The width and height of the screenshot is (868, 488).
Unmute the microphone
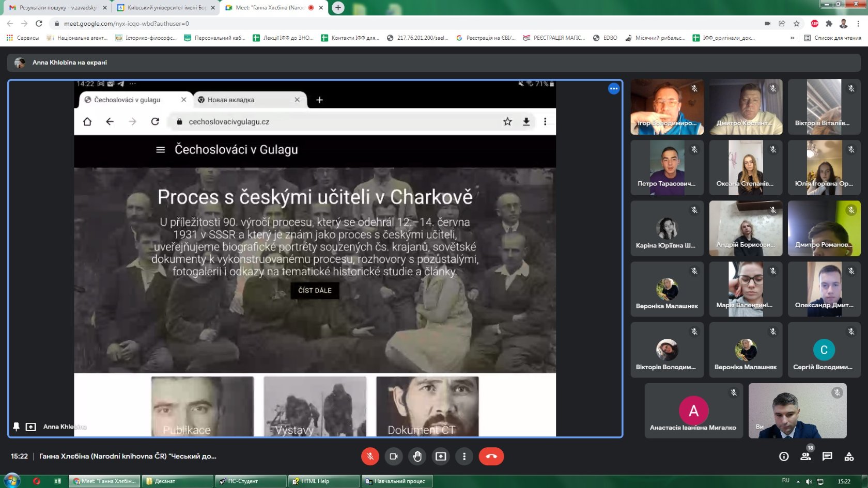point(370,456)
